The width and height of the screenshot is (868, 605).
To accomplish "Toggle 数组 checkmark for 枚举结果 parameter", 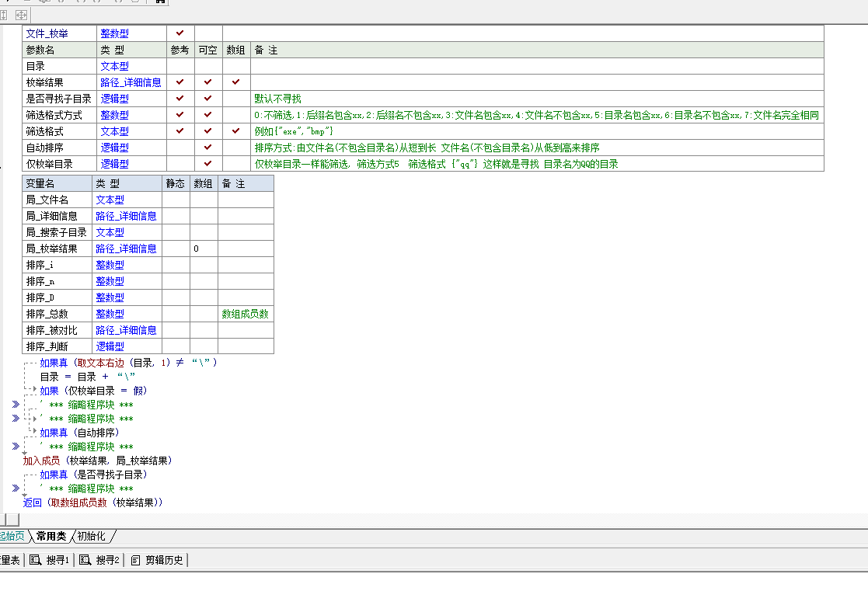I will pyautogui.click(x=235, y=82).
